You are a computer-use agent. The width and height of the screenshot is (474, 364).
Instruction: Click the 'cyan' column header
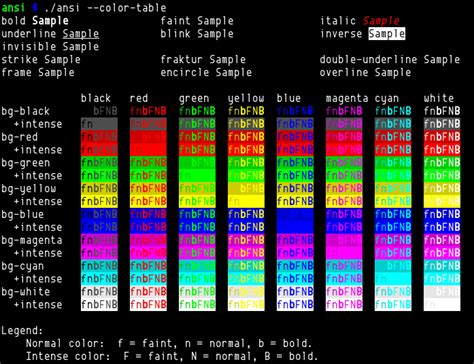coord(387,99)
